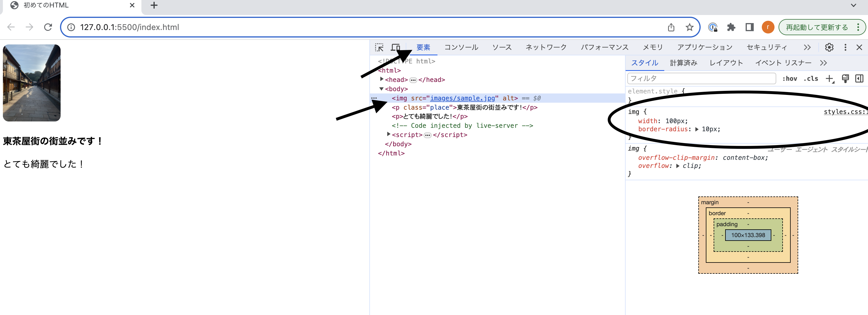Expand the head element node
Image resolution: width=868 pixels, height=315 pixels.
pyautogui.click(x=381, y=79)
